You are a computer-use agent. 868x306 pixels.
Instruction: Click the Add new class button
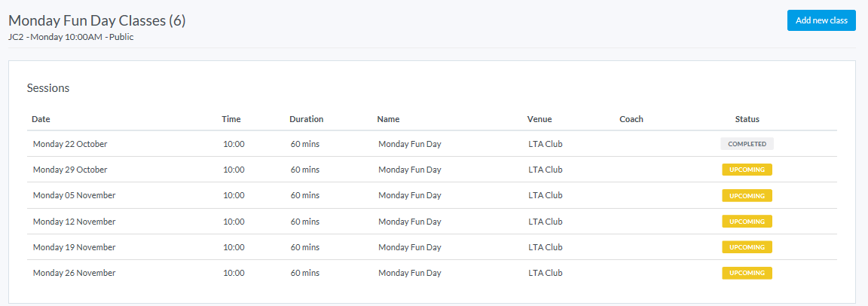pyautogui.click(x=821, y=20)
